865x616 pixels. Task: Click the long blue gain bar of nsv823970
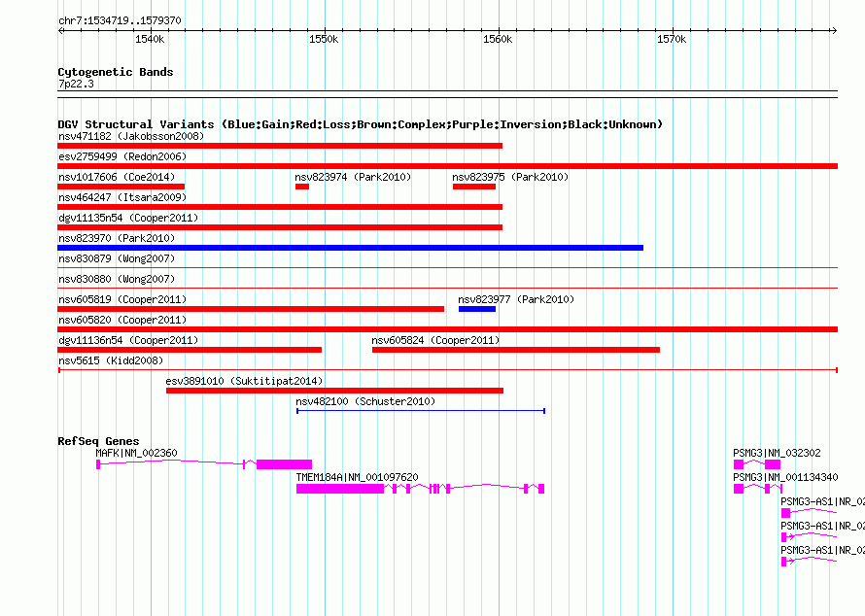coord(350,248)
